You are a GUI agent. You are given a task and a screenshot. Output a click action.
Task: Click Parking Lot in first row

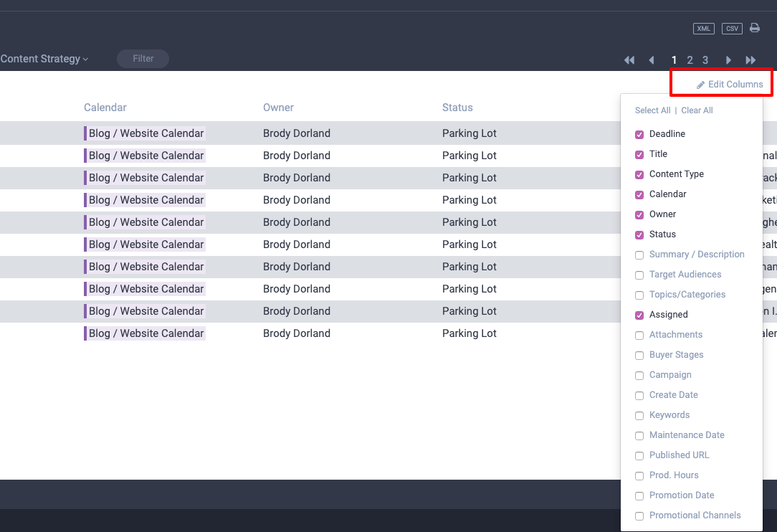(x=469, y=133)
